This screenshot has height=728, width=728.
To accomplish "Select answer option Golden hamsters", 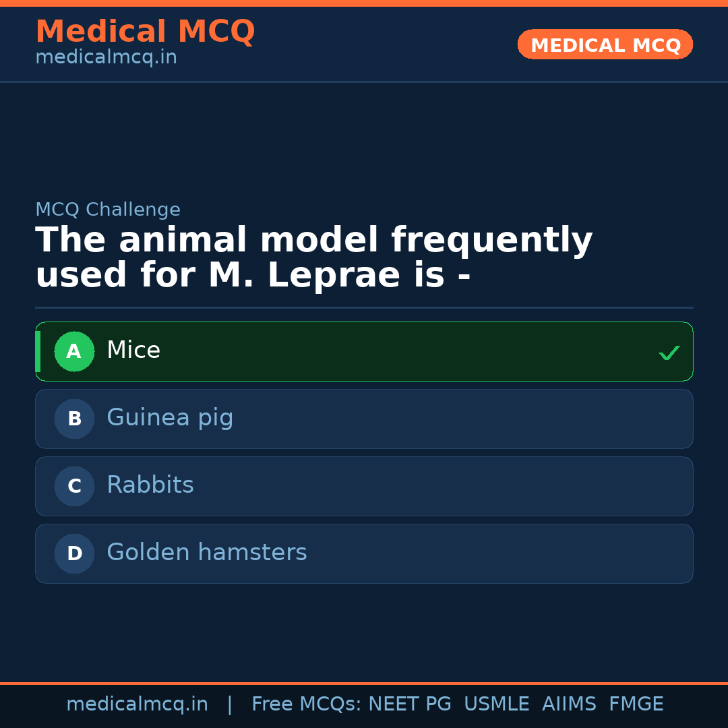I will click(364, 553).
